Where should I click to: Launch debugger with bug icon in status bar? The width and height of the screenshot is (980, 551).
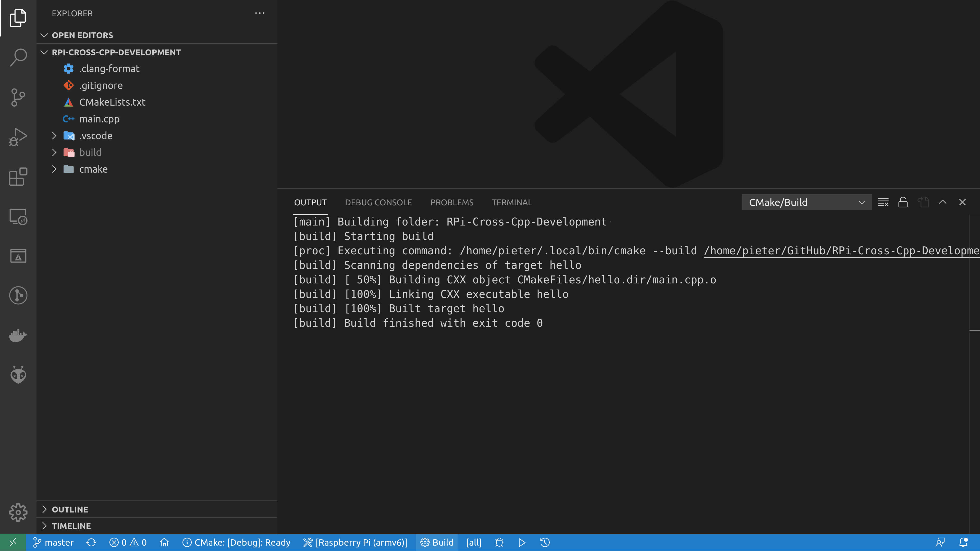point(499,542)
